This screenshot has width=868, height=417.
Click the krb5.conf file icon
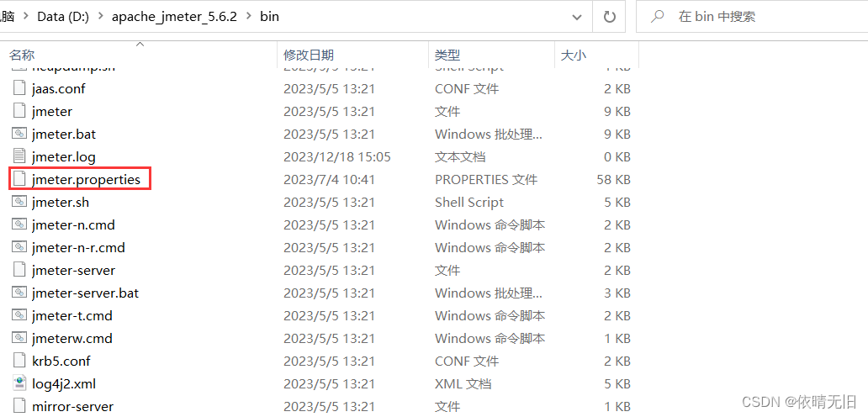click(19, 361)
